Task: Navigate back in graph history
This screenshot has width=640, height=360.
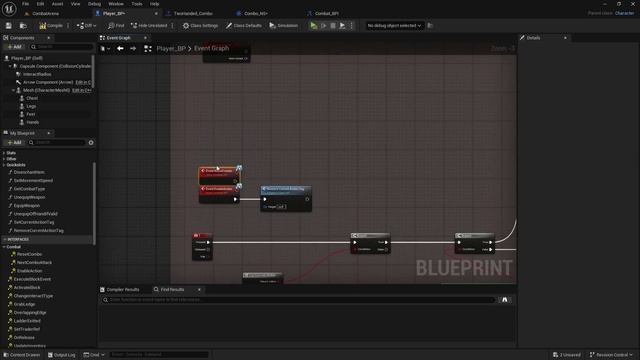Action: 120,49
